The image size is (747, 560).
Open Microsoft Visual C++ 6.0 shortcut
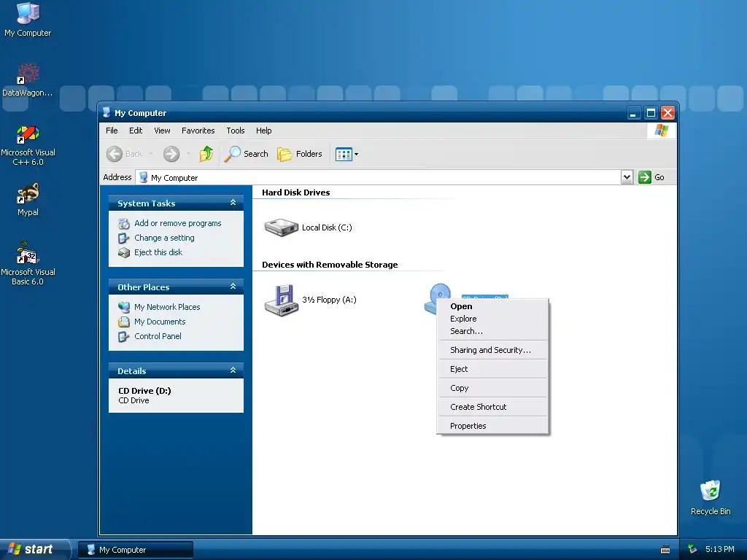[28, 145]
